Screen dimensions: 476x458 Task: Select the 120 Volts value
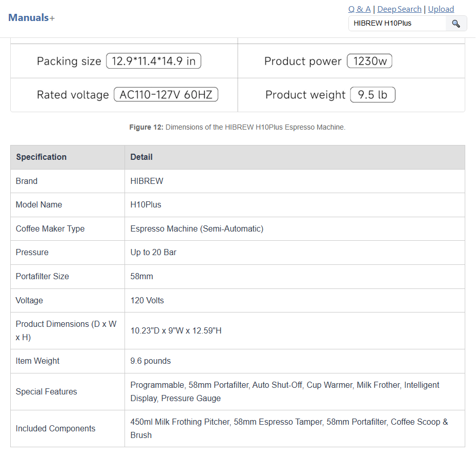(147, 301)
